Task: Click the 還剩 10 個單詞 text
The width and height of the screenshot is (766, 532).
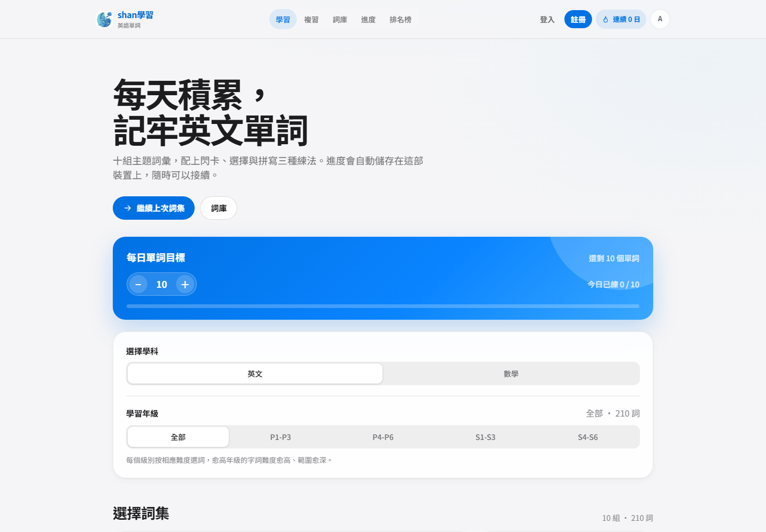Action: [x=614, y=259]
